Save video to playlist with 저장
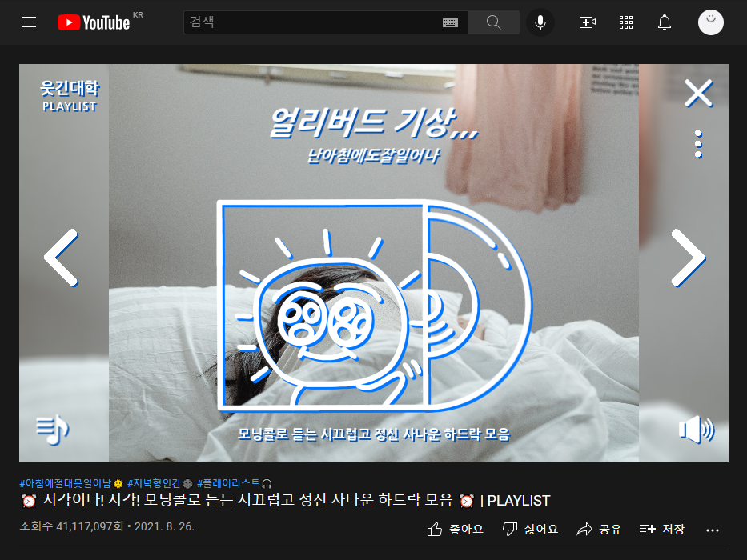747x560 pixels. [661, 529]
